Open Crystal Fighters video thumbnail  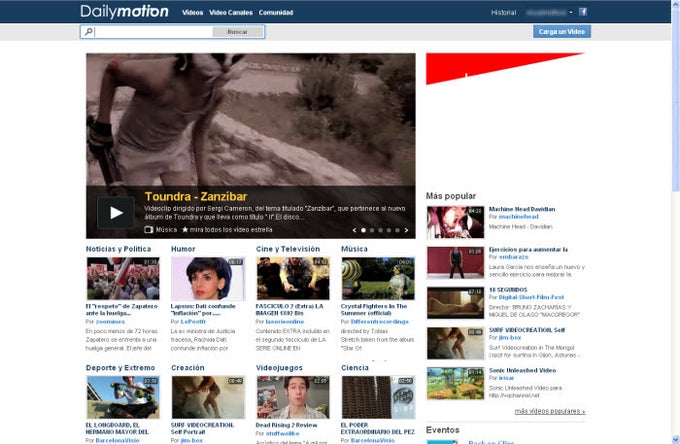(x=378, y=278)
